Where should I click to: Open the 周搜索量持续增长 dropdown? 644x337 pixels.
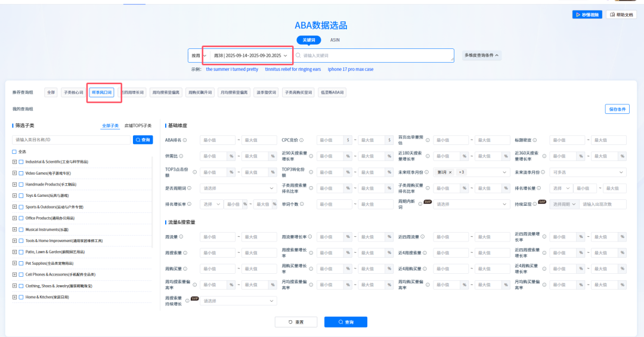tap(238, 301)
